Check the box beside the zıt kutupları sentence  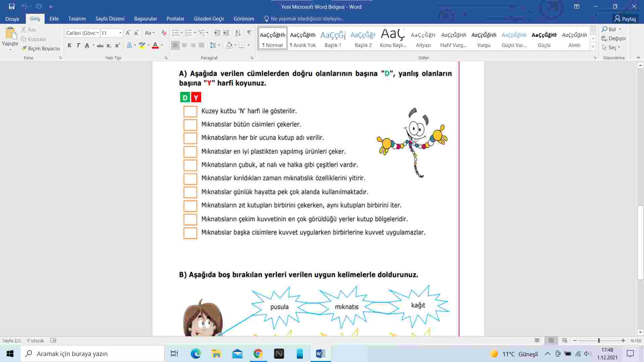pyautogui.click(x=190, y=206)
